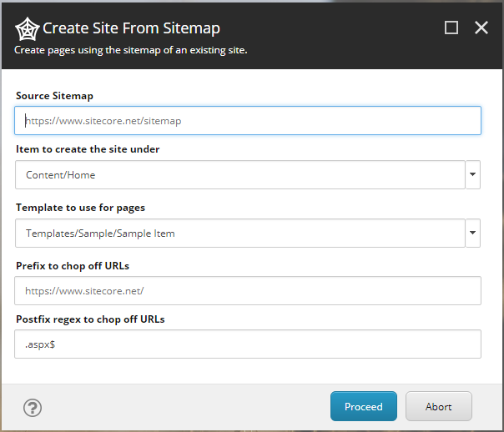Select the Postfix regex field containing .aspx$

coord(248,344)
